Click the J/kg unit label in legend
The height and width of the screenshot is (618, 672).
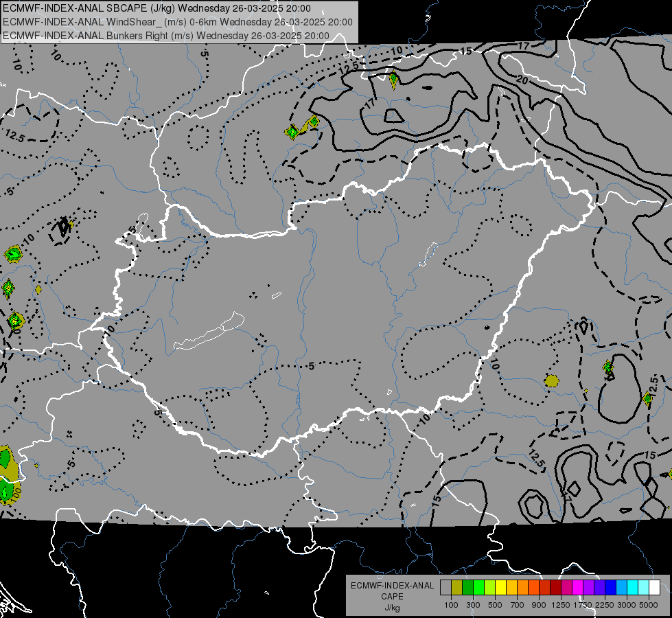pyautogui.click(x=392, y=608)
